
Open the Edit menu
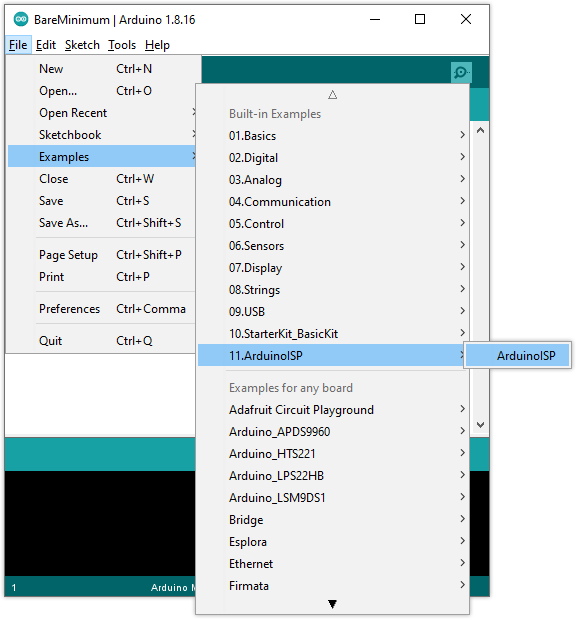coord(46,45)
